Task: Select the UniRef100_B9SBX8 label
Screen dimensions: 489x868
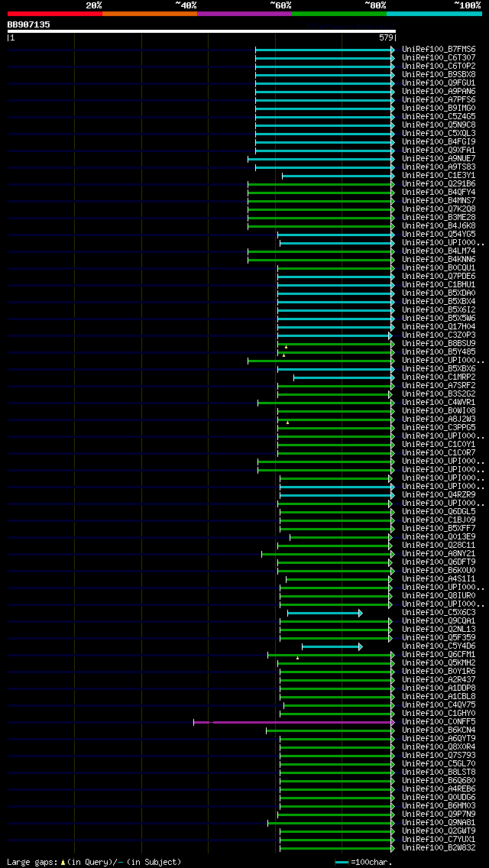Action: (439, 74)
